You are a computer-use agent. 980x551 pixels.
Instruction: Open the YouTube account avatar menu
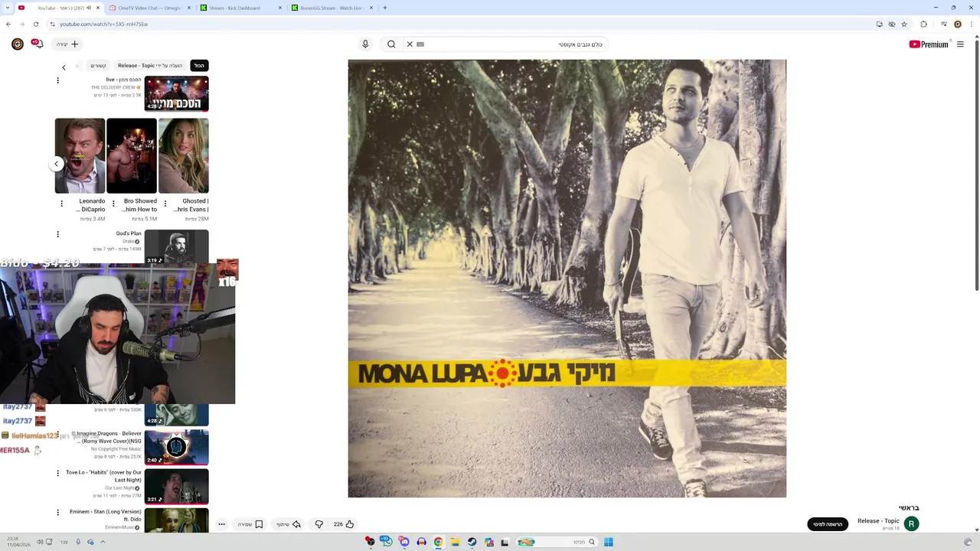click(18, 44)
